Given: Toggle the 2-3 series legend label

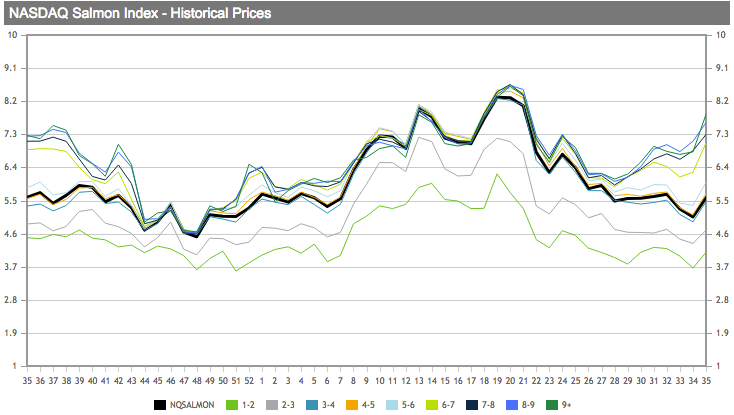Looking at the screenshot, I should tap(288, 405).
